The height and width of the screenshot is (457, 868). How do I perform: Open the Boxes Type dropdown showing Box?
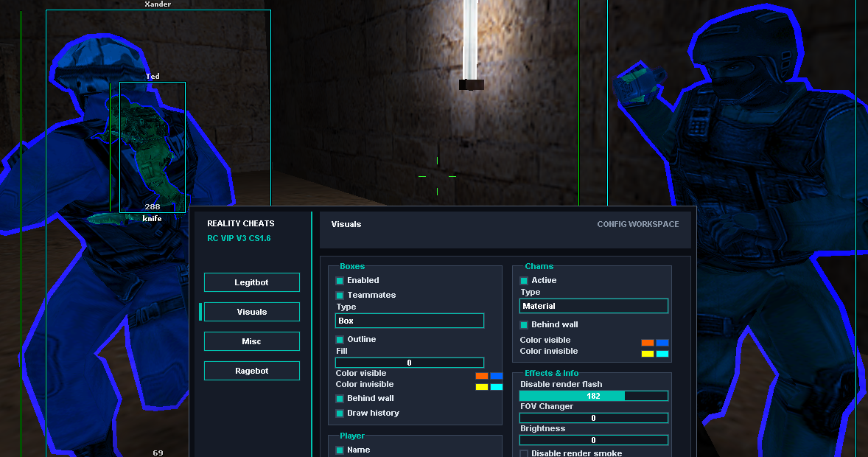410,321
